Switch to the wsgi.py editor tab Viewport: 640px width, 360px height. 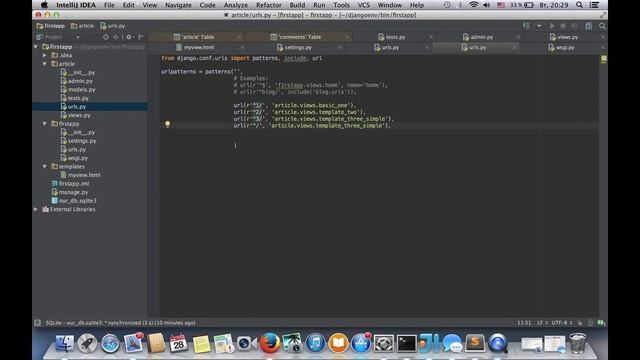tap(562, 47)
